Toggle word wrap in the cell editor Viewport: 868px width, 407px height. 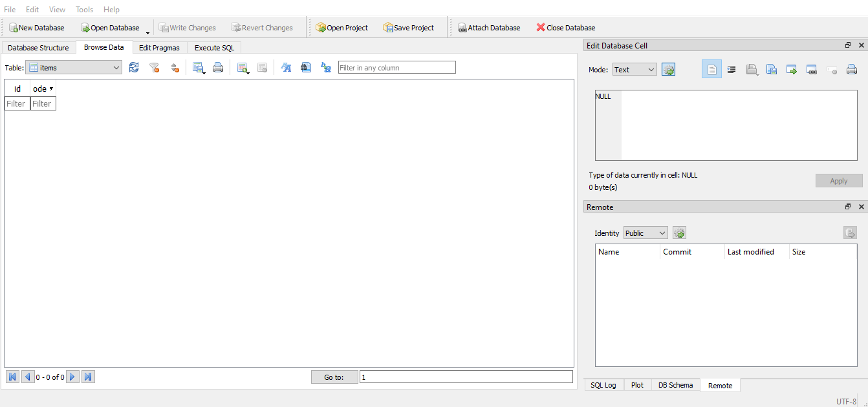732,69
